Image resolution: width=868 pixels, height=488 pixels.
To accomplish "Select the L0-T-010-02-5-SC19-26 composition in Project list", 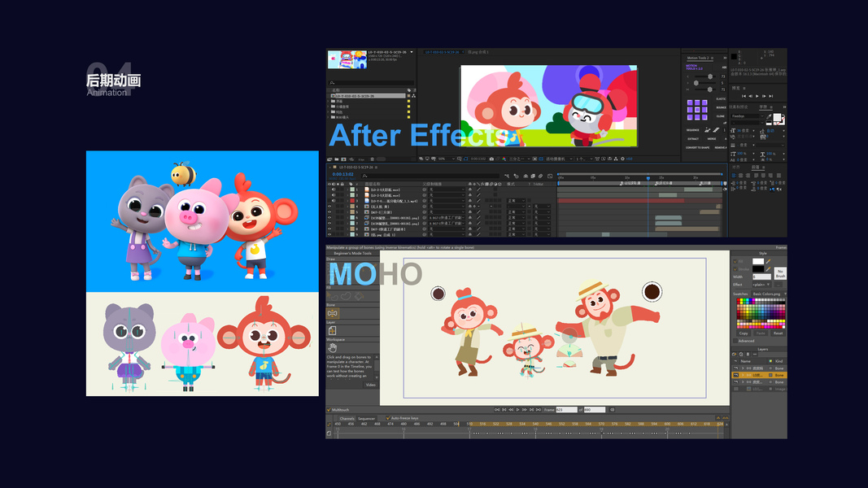I will [x=369, y=96].
